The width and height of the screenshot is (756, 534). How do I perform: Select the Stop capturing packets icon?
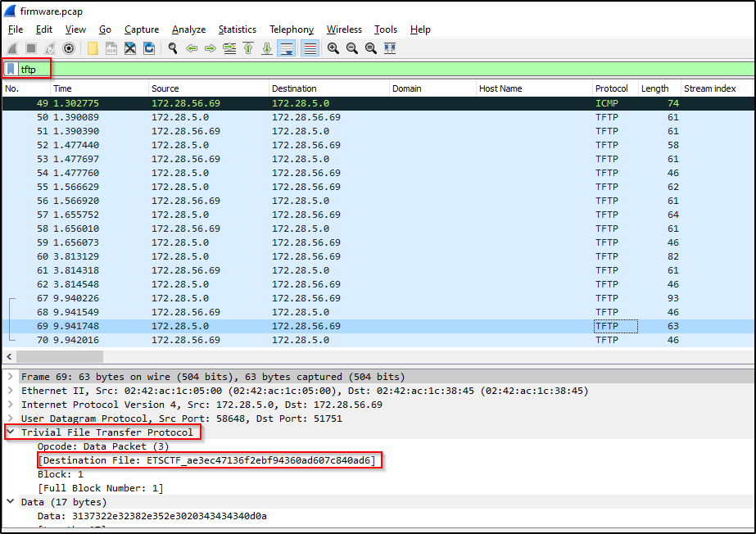click(x=29, y=48)
